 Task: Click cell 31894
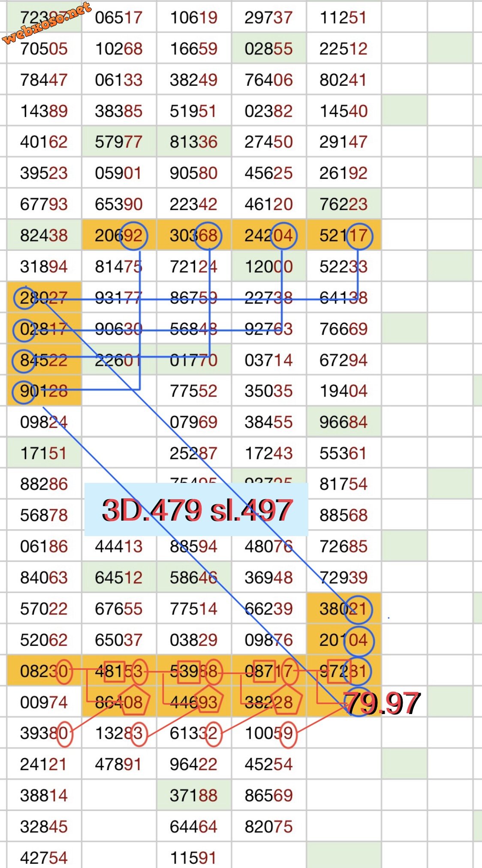click(x=44, y=266)
